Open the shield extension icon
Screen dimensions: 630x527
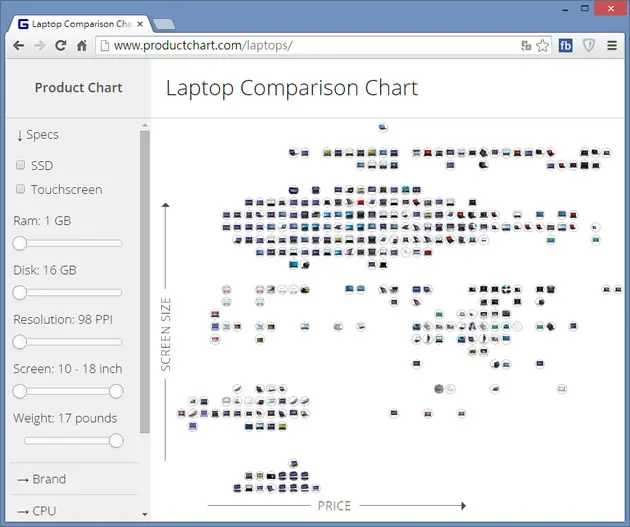(x=589, y=45)
